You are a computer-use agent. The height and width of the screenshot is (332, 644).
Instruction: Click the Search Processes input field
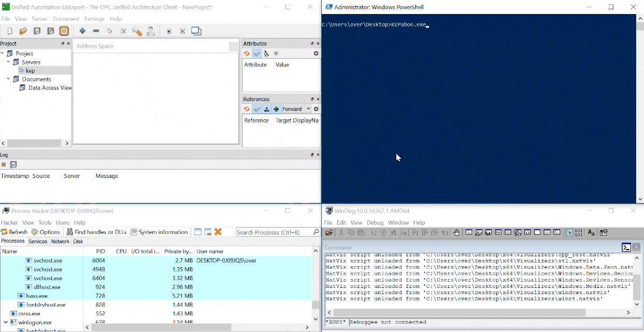[274, 232]
